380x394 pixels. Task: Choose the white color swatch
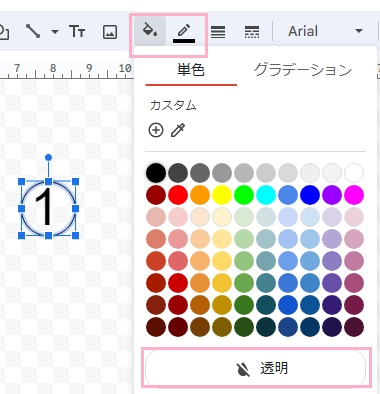click(x=354, y=173)
